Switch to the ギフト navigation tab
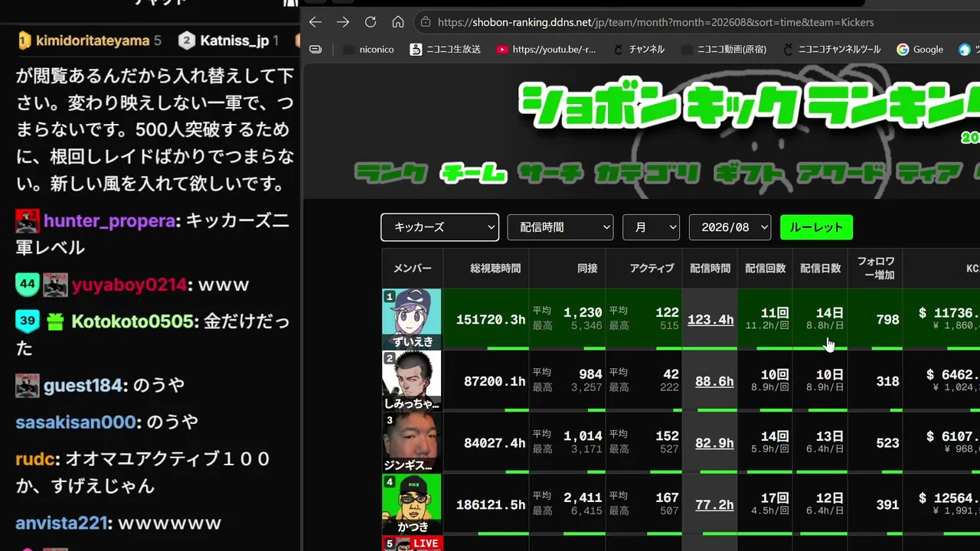Image resolution: width=980 pixels, height=551 pixels. click(748, 173)
